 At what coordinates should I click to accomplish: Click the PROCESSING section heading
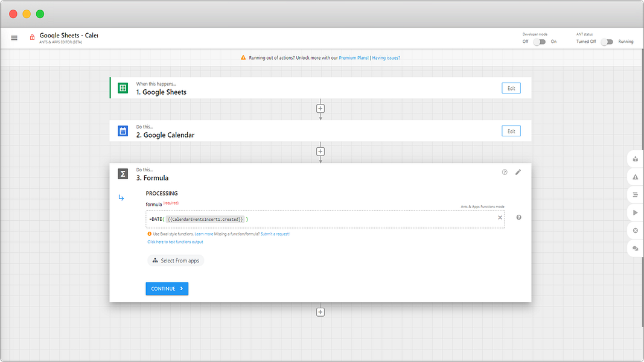pyautogui.click(x=162, y=193)
